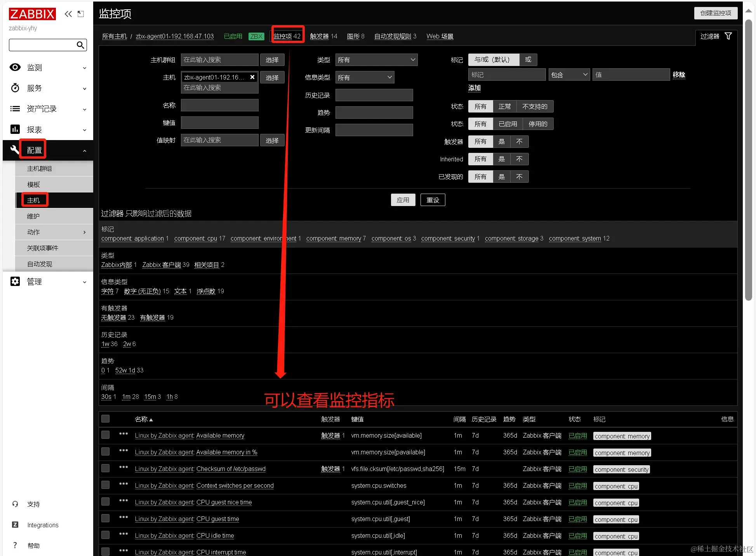Check the Context switches per second checkbox
The height and width of the screenshot is (556, 756).
(x=105, y=485)
